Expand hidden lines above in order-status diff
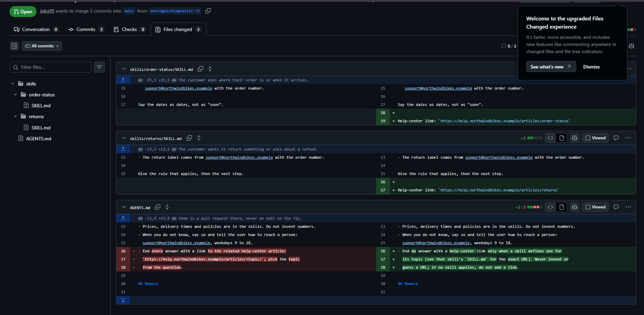The height and width of the screenshot is (315, 644). (x=123, y=80)
